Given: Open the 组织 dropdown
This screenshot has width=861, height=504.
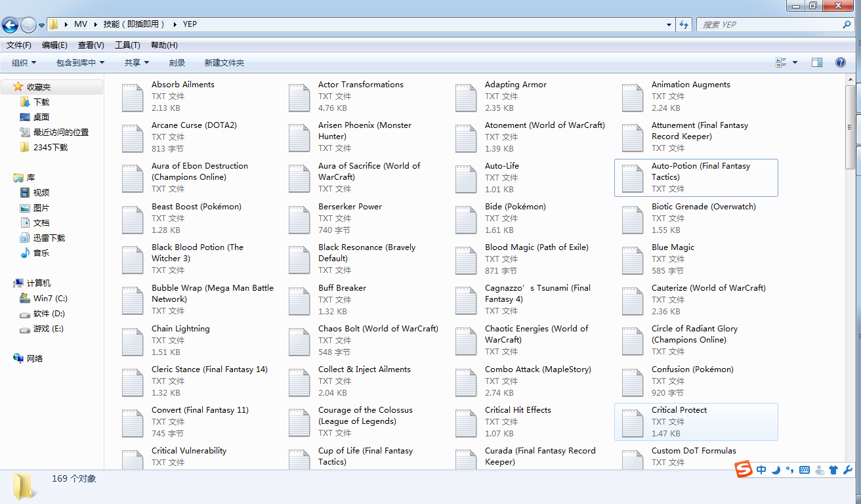Looking at the screenshot, I should point(24,62).
